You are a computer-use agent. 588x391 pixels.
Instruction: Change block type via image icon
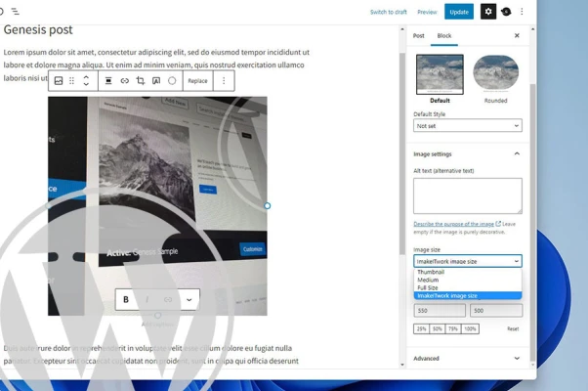[59, 81]
